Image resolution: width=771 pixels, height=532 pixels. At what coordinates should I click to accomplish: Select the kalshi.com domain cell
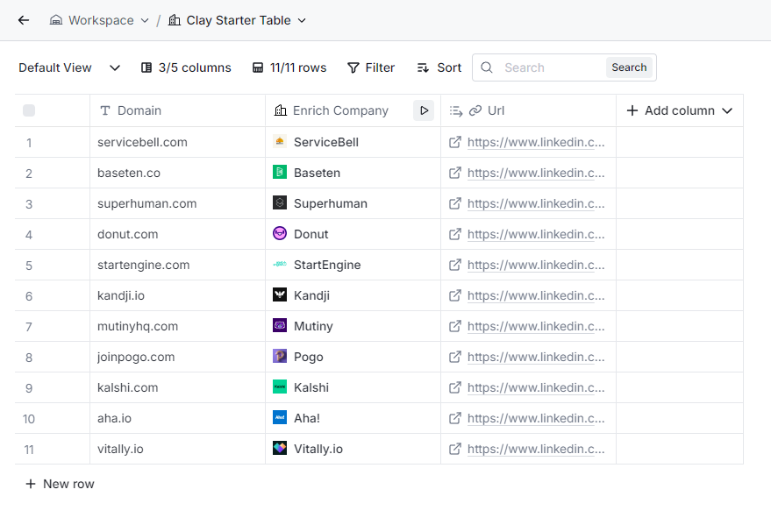[177, 388]
